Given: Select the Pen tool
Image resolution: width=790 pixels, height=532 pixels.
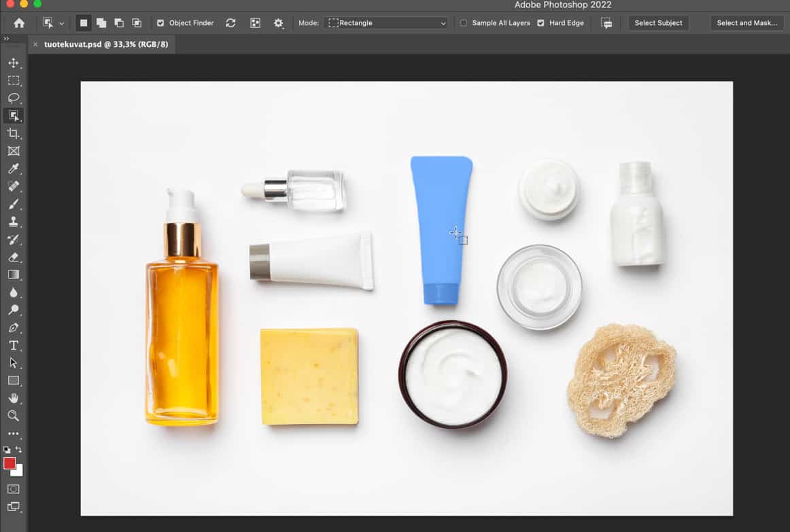Looking at the screenshot, I should [14, 327].
